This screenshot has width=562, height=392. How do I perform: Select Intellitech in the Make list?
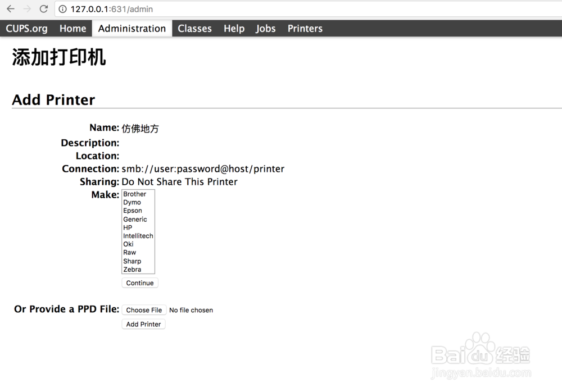(138, 236)
